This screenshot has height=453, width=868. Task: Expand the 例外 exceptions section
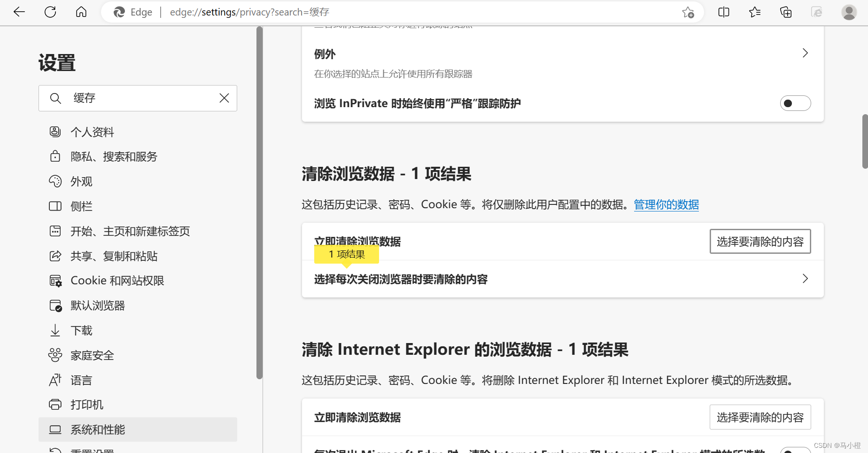tap(805, 53)
